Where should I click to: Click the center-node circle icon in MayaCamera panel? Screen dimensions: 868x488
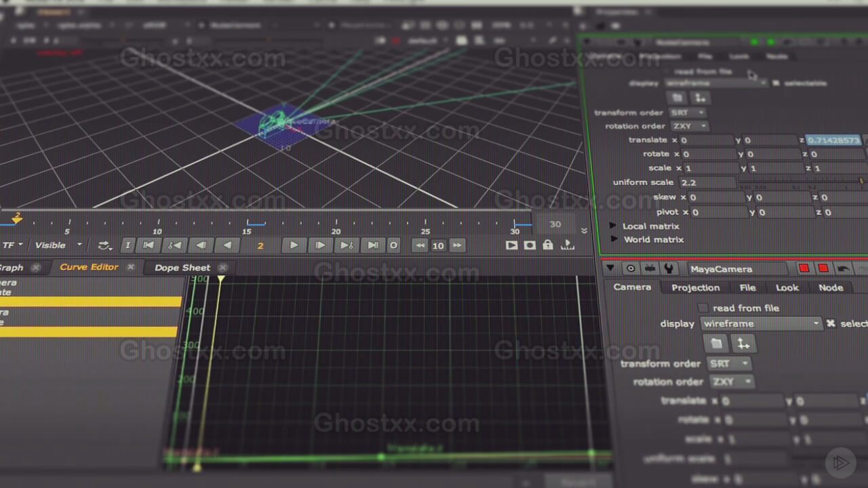point(631,269)
